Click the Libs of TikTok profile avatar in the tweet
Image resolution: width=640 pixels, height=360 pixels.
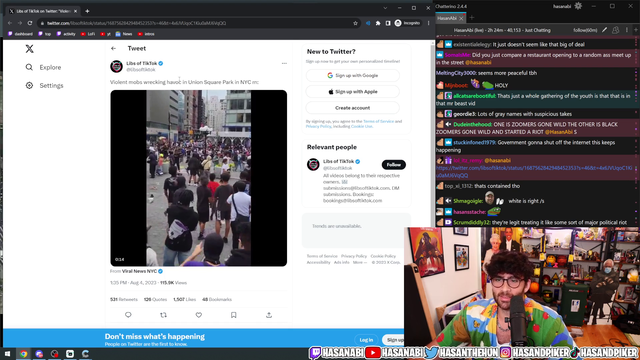tap(116, 66)
